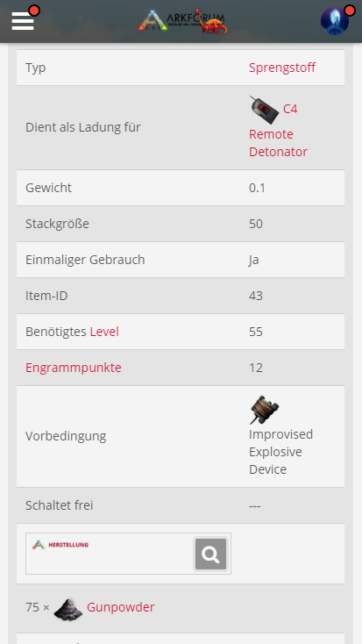The height and width of the screenshot is (644, 362).
Task: Open the user avatar profile menu
Action: pyautogui.click(x=335, y=21)
